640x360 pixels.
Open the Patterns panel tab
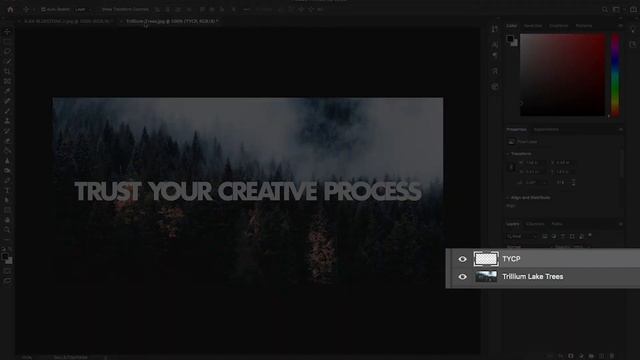tap(584, 26)
